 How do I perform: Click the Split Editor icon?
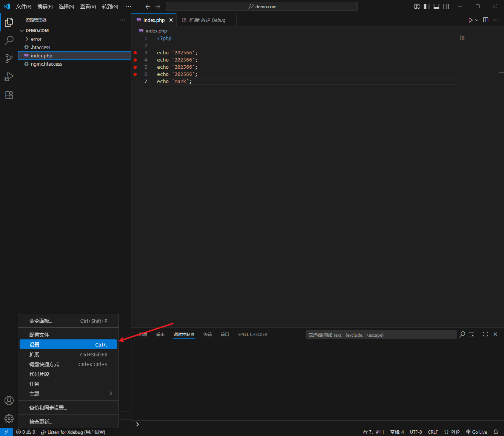point(486,20)
